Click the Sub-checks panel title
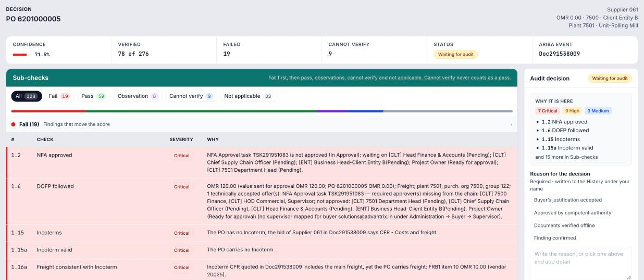 pos(30,78)
